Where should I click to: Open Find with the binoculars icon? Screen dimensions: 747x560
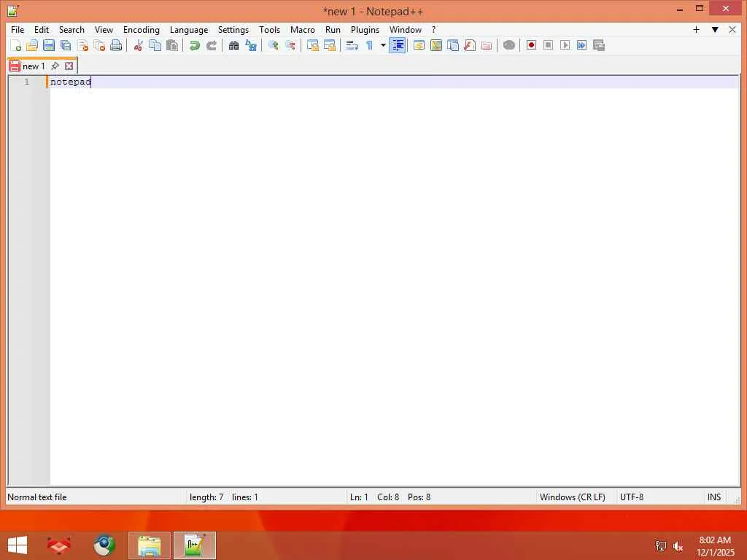click(x=233, y=45)
